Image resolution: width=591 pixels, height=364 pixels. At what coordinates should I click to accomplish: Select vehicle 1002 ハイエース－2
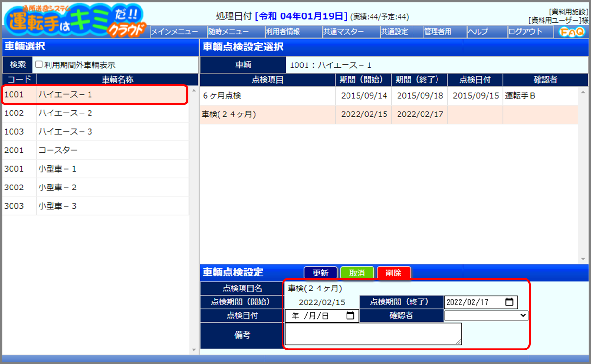(x=95, y=113)
